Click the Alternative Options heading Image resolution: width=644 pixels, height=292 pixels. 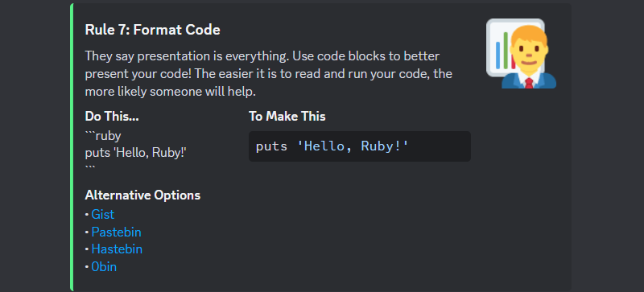(x=142, y=195)
